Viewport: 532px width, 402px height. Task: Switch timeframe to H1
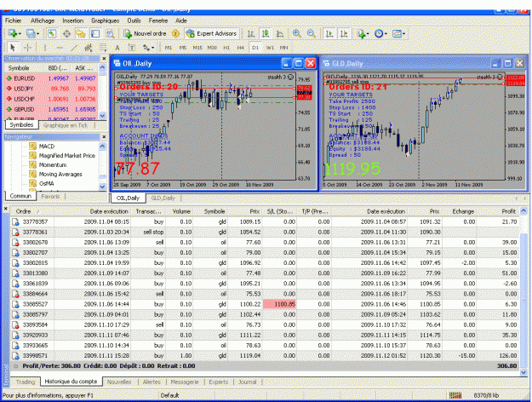click(226, 48)
